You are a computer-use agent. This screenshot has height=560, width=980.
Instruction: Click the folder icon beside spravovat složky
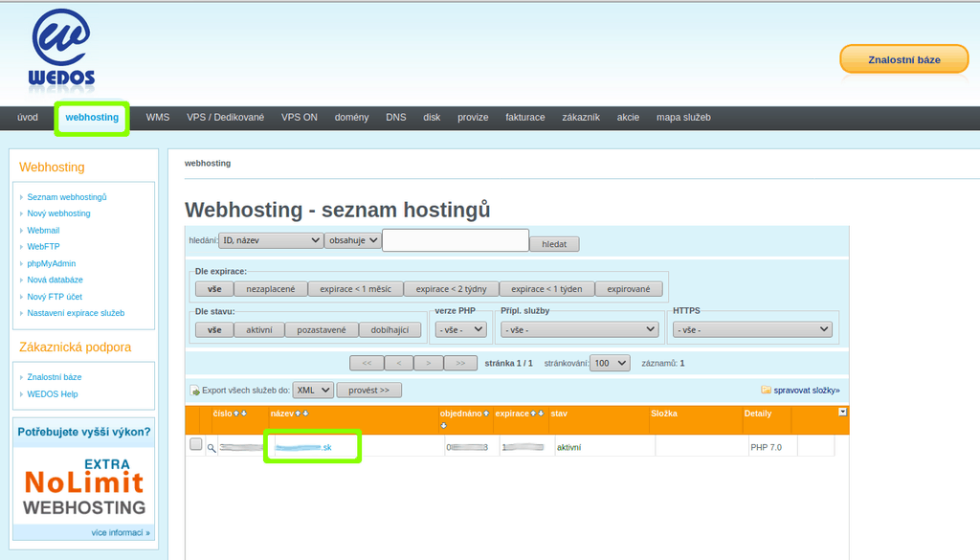click(x=766, y=390)
